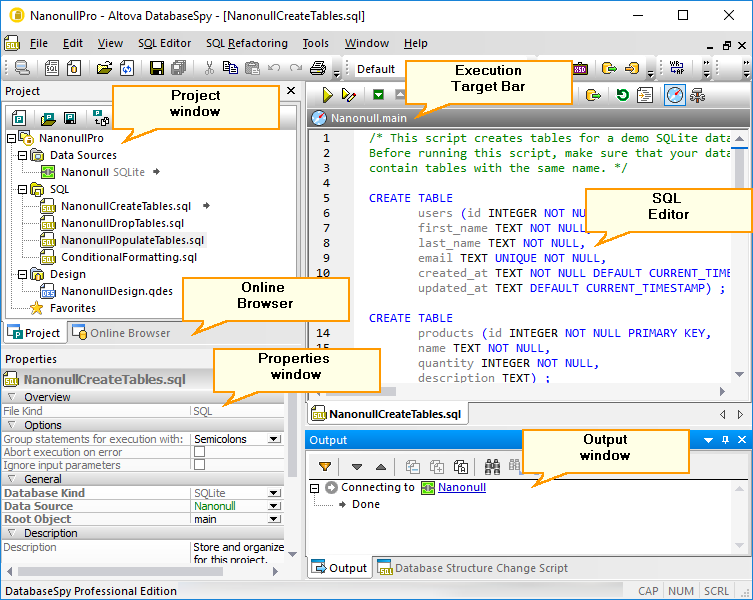Toggle the execution target bar compass icon

point(675,95)
